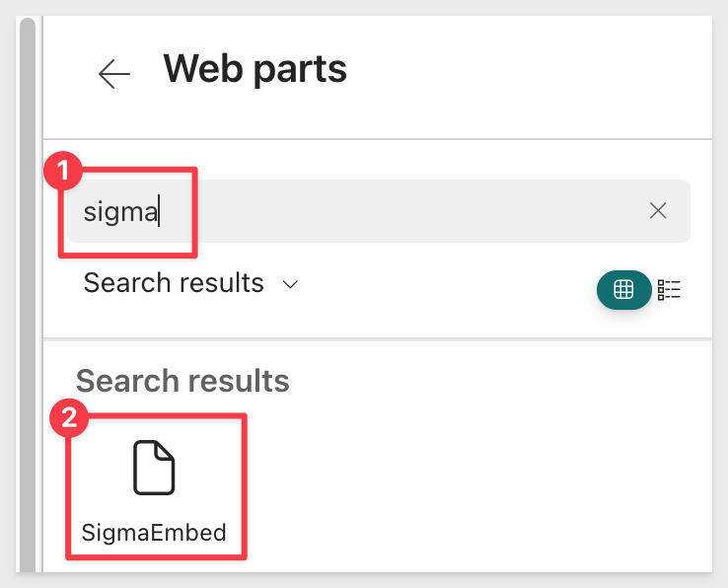Add the SigmaEmbed web part tile
728x588 pixels.
point(156,486)
